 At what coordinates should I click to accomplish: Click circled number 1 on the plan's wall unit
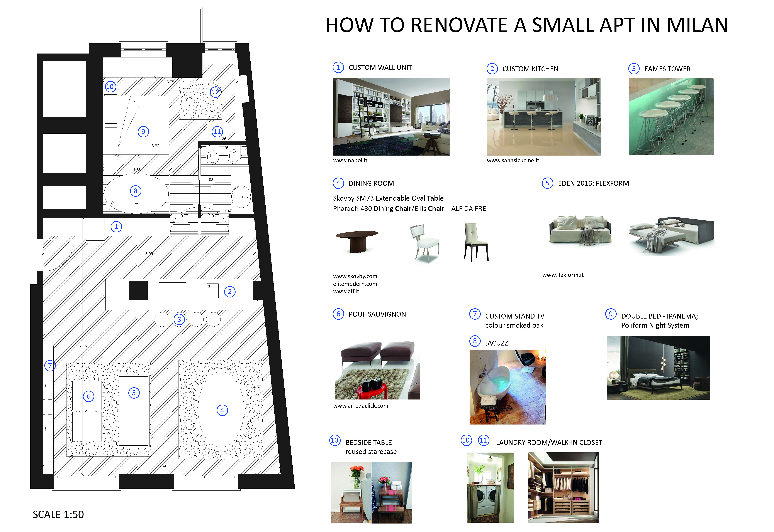116,227
